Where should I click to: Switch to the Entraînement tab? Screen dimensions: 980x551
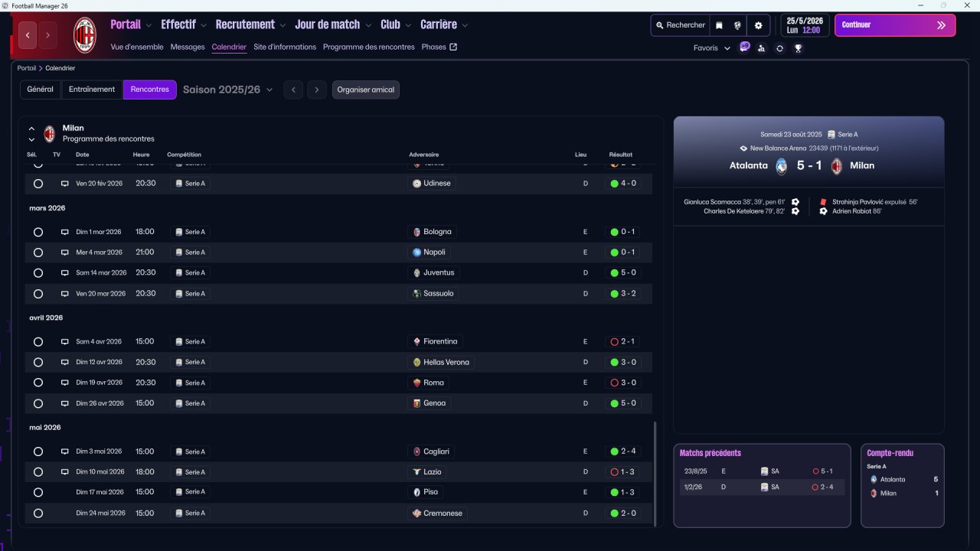(92, 90)
